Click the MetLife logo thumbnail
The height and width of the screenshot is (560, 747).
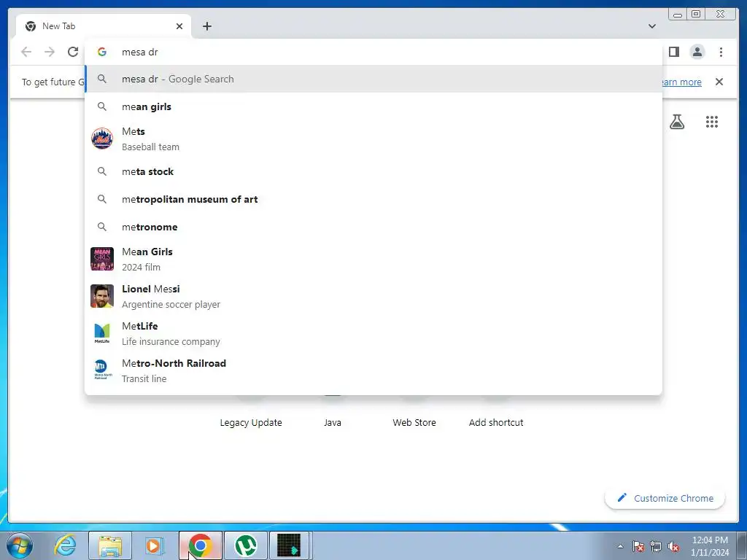102,333
